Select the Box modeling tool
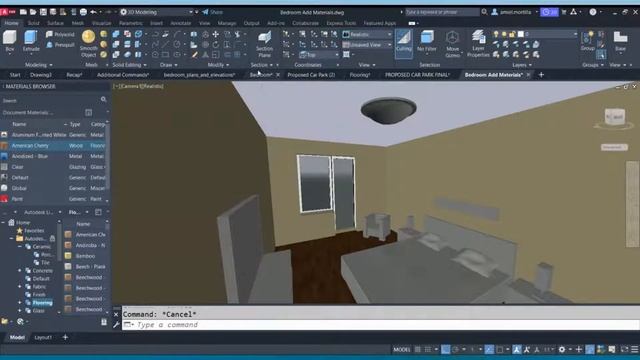This screenshot has width=640, height=360. [x=10, y=41]
